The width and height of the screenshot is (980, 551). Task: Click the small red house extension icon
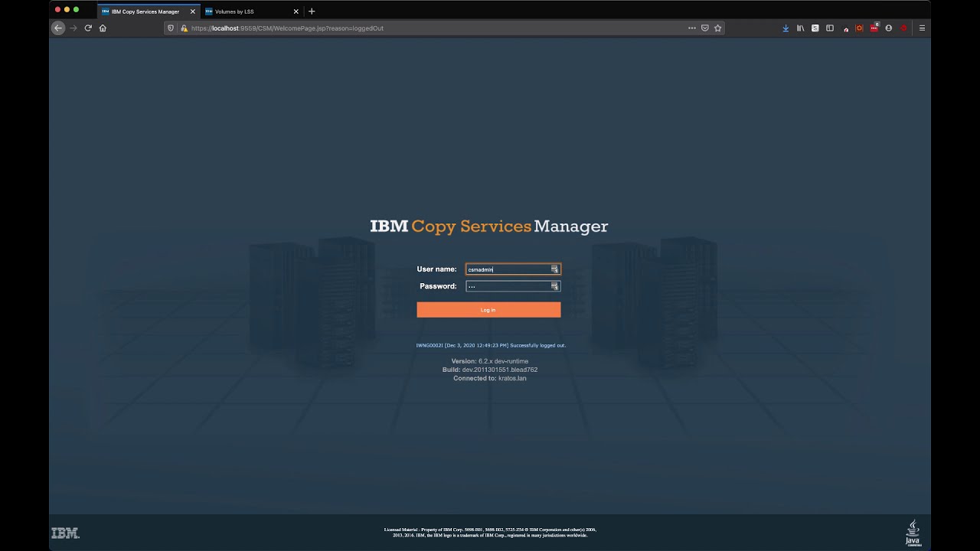(x=845, y=28)
